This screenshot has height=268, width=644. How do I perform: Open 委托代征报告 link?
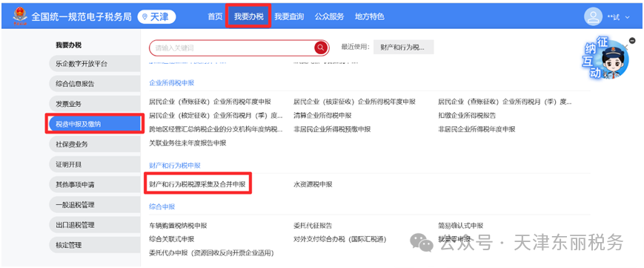[x=313, y=226]
